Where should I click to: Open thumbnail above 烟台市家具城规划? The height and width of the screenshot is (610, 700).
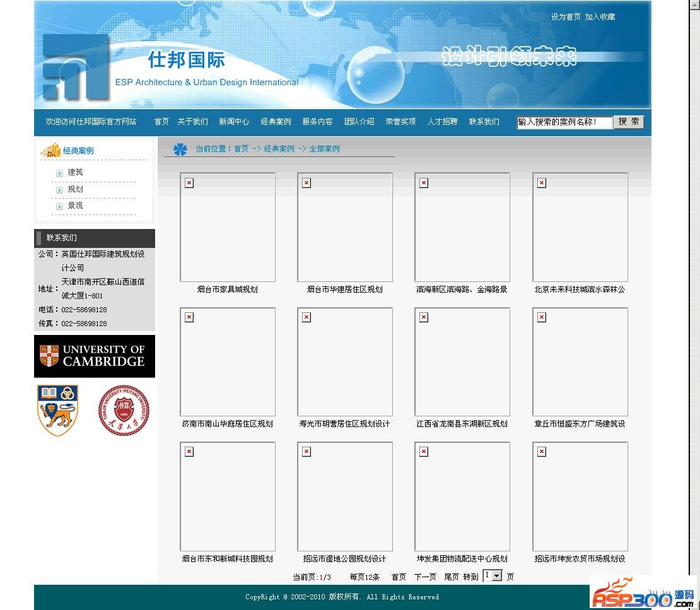pyautogui.click(x=228, y=227)
